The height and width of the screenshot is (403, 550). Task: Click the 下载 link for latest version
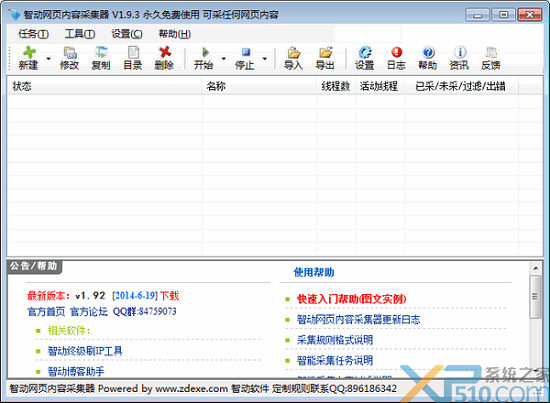coord(169,296)
